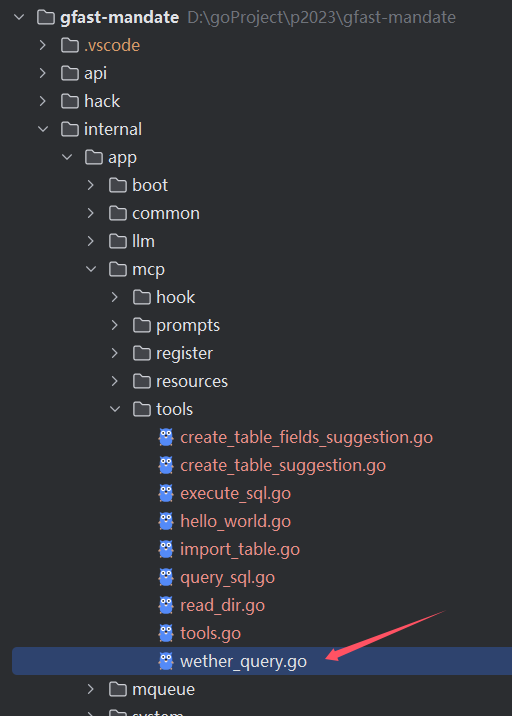Click the Go gopher icon beside wether_query.go
Viewport: 512px width, 716px height.
point(166,661)
